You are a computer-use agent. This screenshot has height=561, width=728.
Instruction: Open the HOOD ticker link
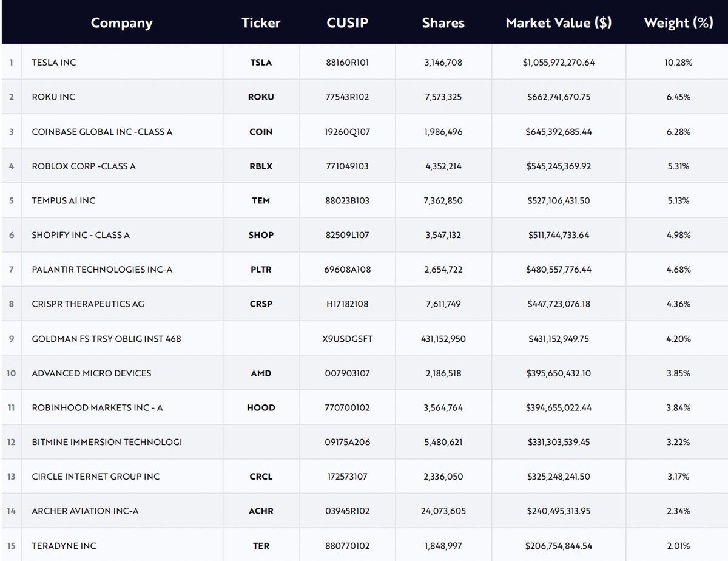pyautogui.click(x=261, y=407)
